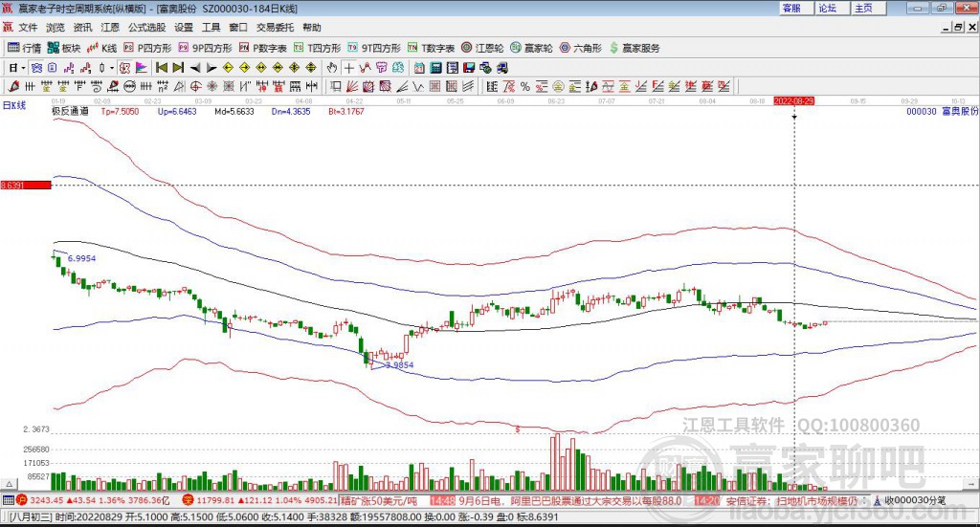Open the 文件 menu
Image resolution: width=980 pixels, height=527 pixels.
click(x=28, y=28)
